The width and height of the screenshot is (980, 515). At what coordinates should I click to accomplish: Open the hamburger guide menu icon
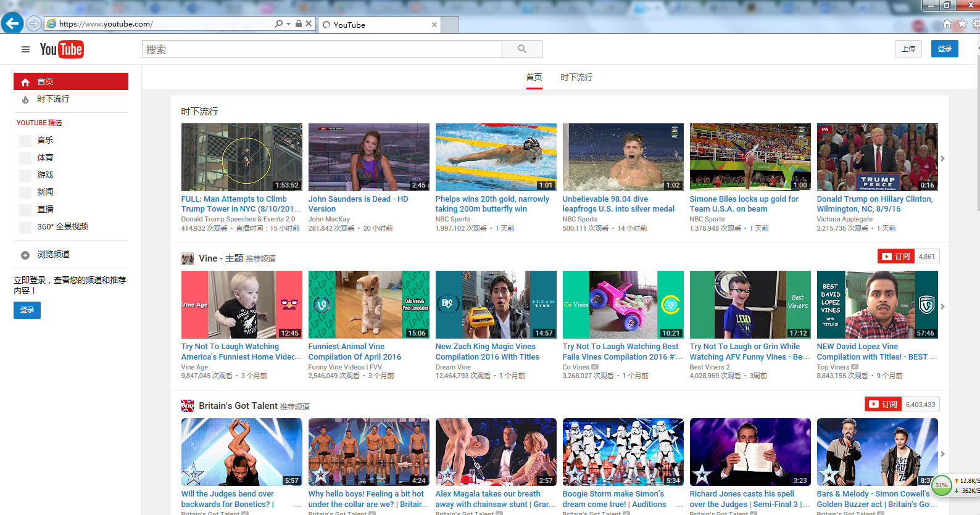tap(25, 49)
